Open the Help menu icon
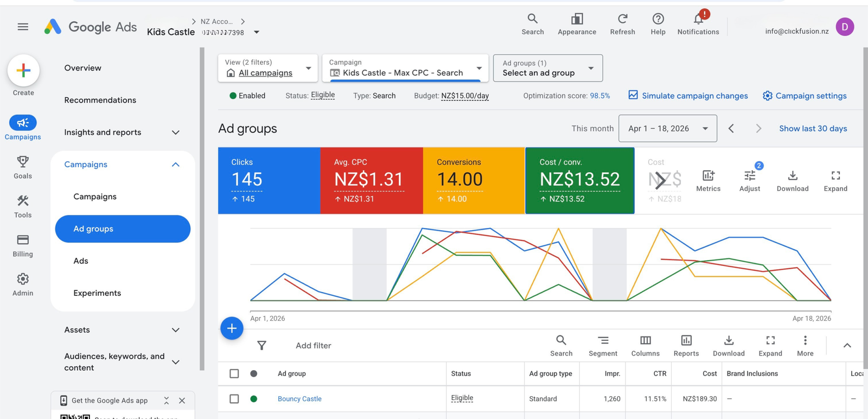Image resolution: width=868 pixels, height=419 pixels. pos(658,24)
